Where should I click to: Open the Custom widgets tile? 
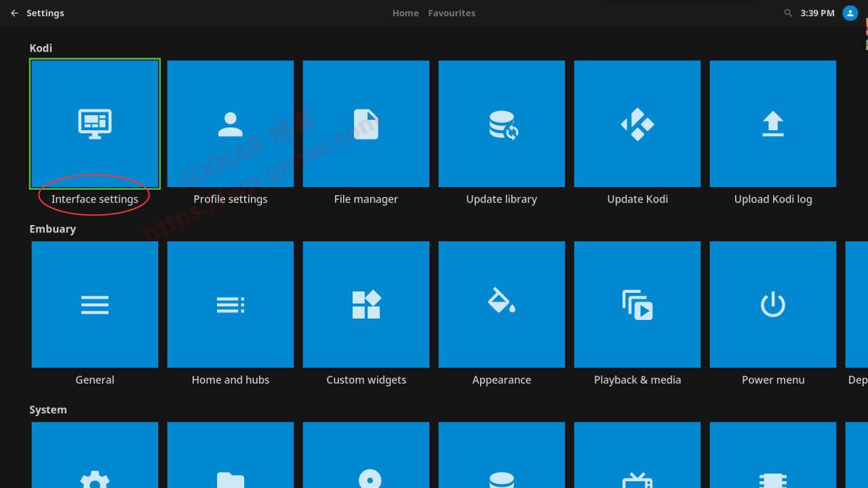pyautogui.click(x=366, y=304)
